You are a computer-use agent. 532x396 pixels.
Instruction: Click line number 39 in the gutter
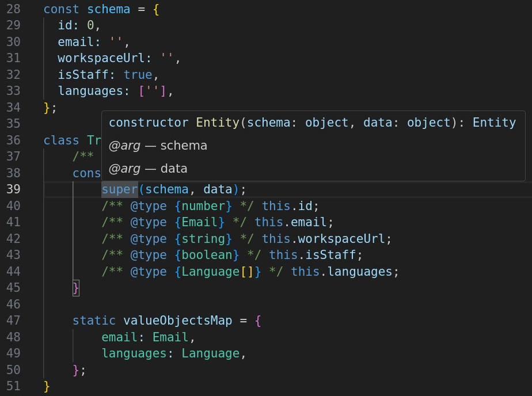[x=13, y=189]
